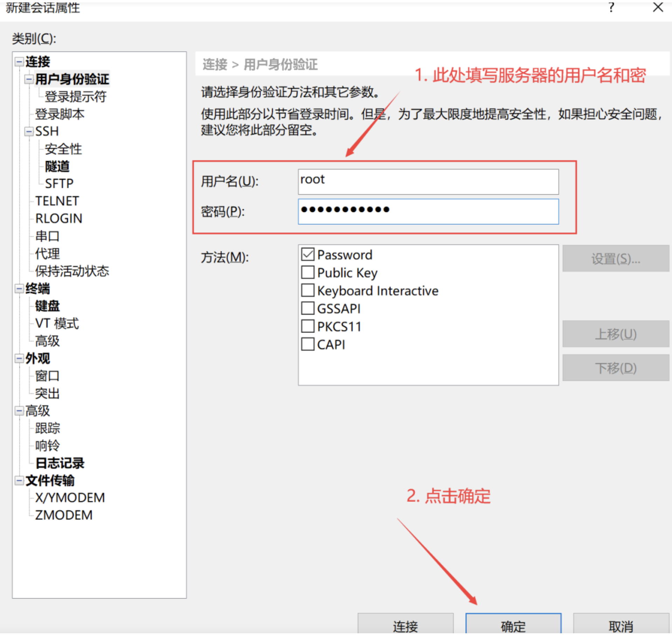Enable the GSSAPI method checkbox
Viewport: 672px width, 635px height.
tap(307, 308)
